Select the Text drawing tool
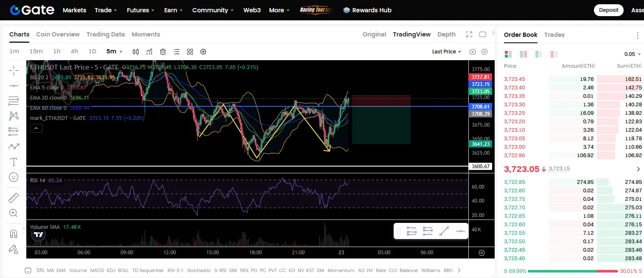The image size is (644, 278). tap(14, 162)
